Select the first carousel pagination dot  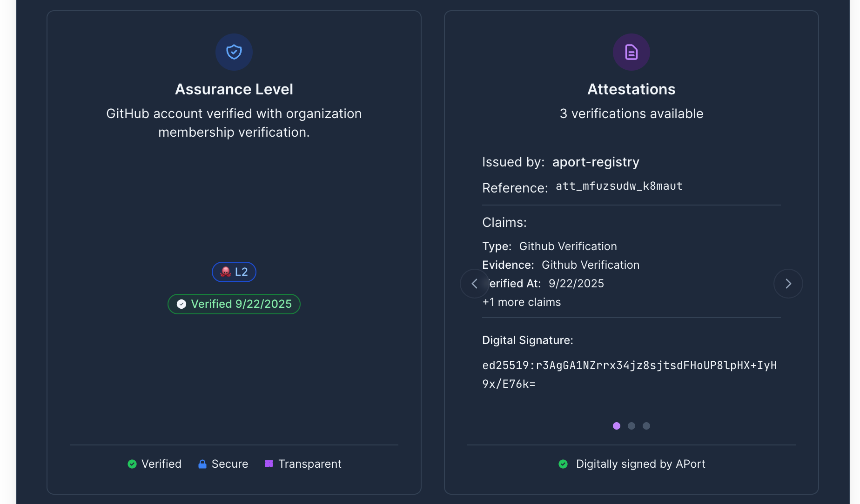point(617,426)
